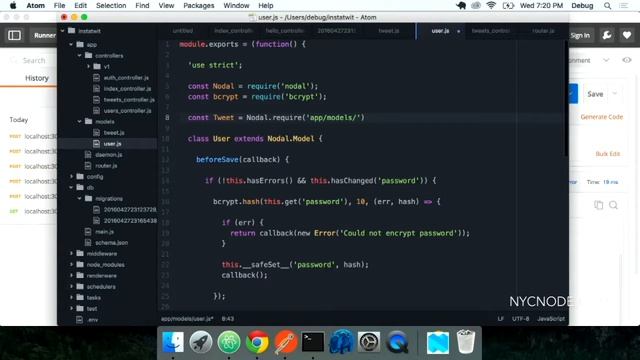Expand the node_modules folder

[71, 264]
